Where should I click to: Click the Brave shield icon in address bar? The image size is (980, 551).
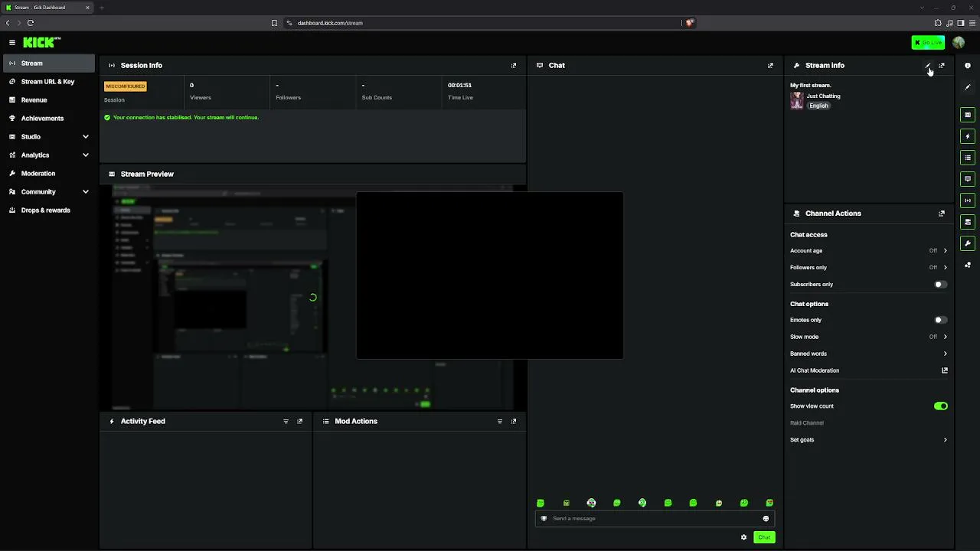click(689, 23)
